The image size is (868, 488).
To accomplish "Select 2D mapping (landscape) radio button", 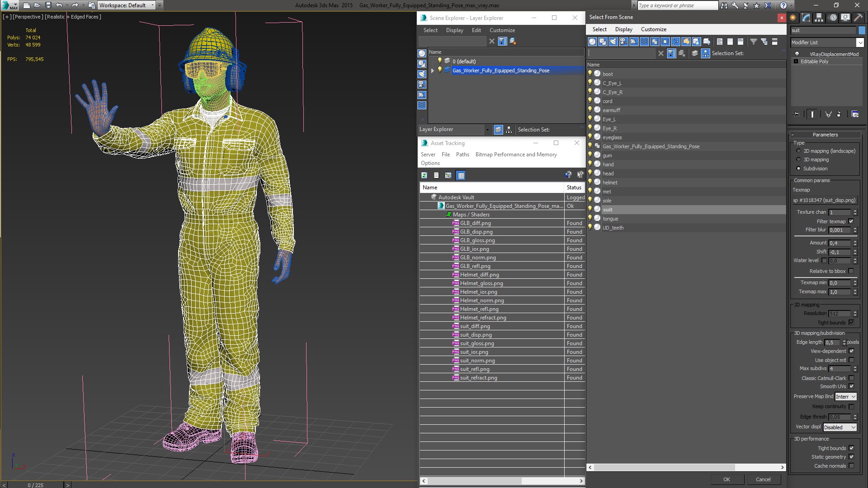I will pos(798,151).
